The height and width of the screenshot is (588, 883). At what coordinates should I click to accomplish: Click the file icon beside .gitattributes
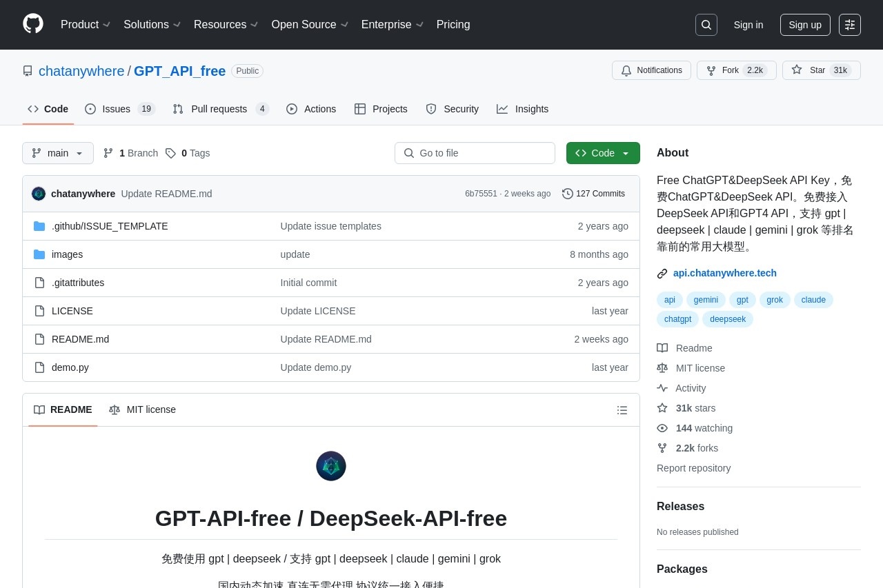(39, 283)
